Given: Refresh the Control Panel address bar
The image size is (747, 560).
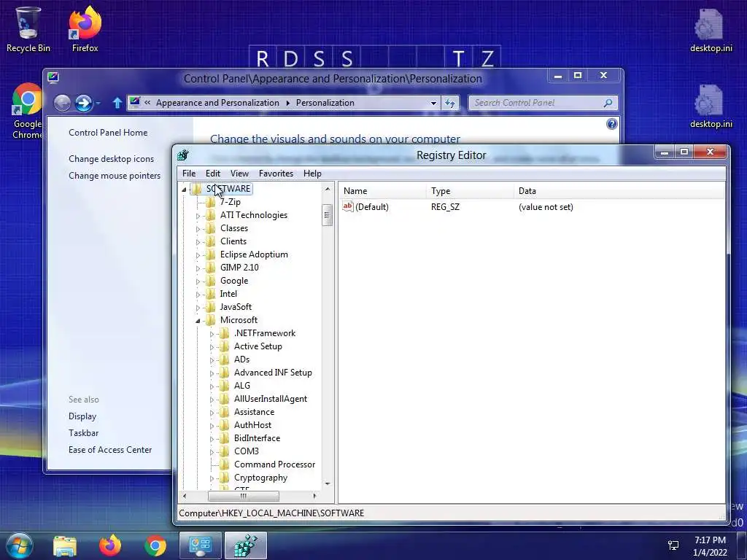Looking at the screenshot, I should point(450,103).
